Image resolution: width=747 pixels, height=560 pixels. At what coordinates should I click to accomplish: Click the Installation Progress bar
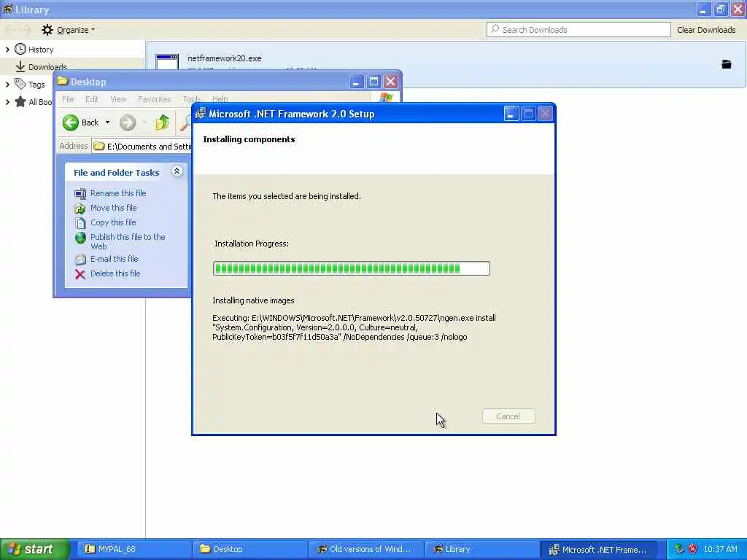point(351,268)
